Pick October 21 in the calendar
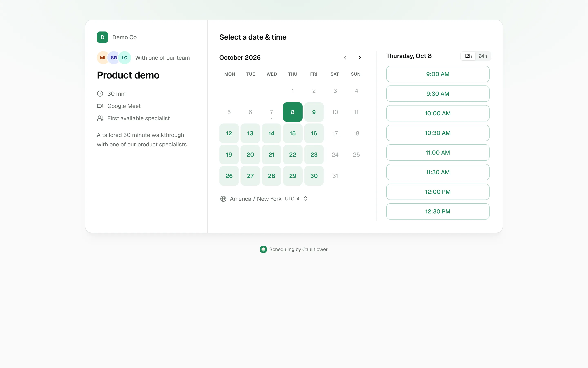This screenshot has width=588, height=368. tap(271, 155)
